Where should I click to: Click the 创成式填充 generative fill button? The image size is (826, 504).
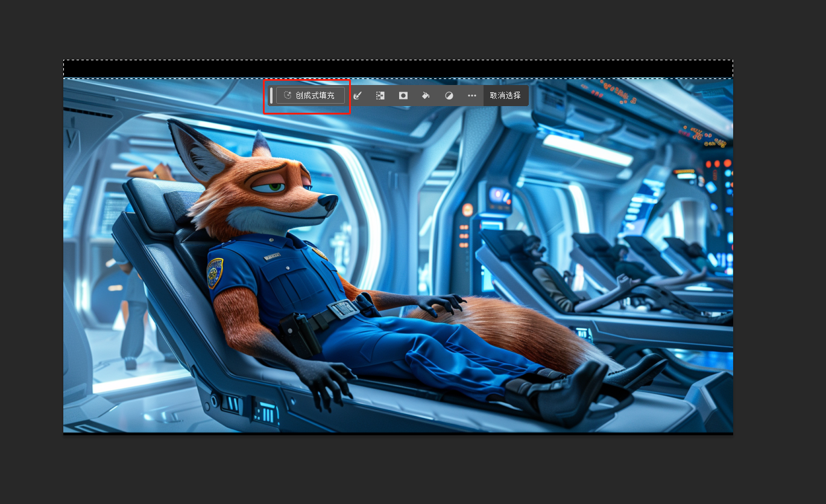pyautogui.click(x=311, y=95)
